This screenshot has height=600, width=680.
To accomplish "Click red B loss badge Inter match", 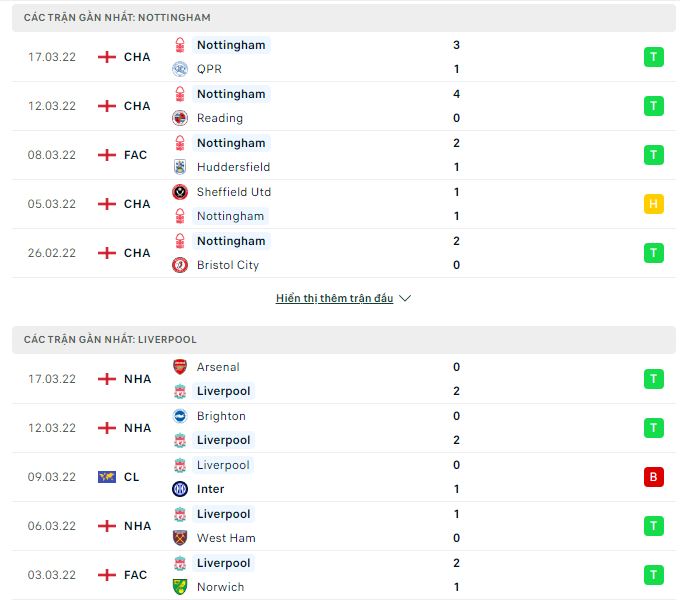I will (x=654, y=477).
